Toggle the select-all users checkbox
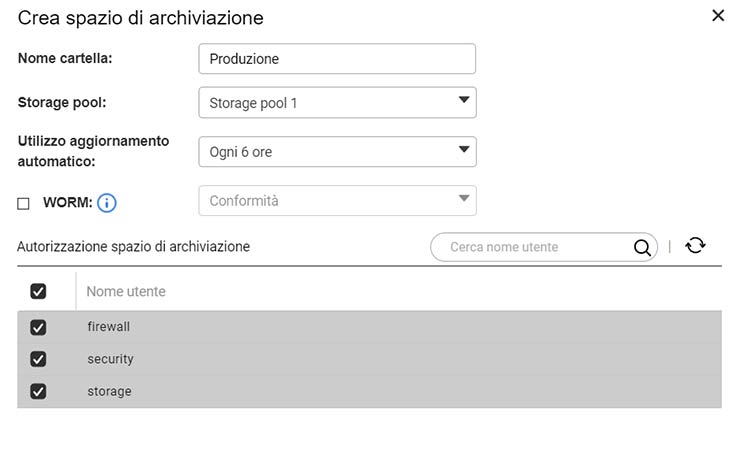The width and height of the screenshot is (740, 457). click(38, 291)
